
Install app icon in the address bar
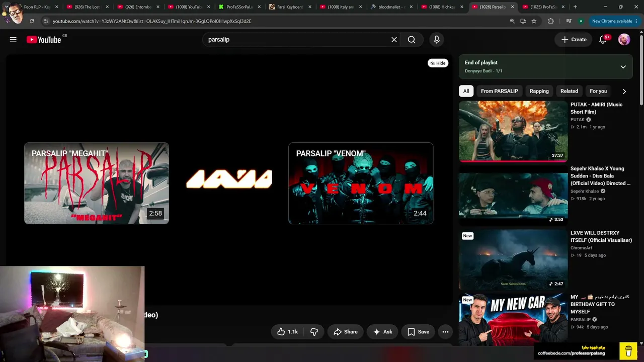[523, 21]
